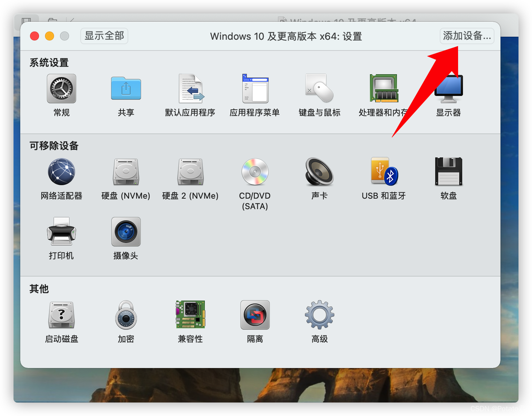Screen dimensions: 532x416
Task: Open the 常规 general settings icon
Action: pyautogui.click(x=62, y=89)
